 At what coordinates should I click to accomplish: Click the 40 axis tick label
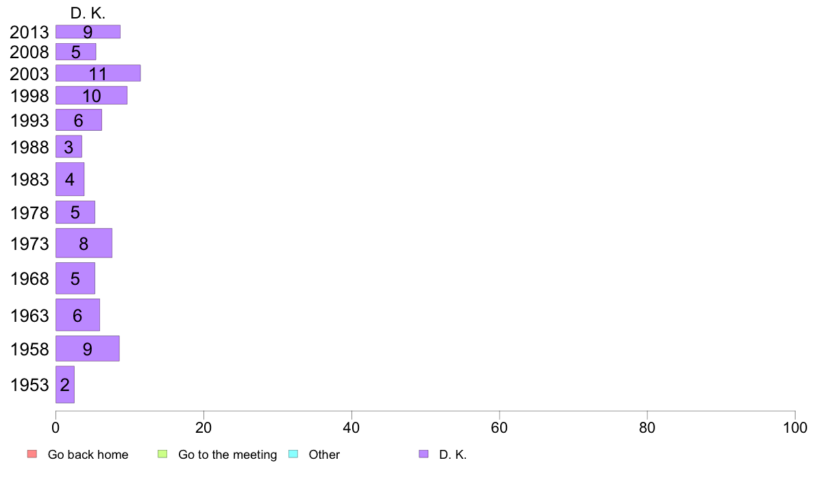pyautogui.click(x=351, y=428)
